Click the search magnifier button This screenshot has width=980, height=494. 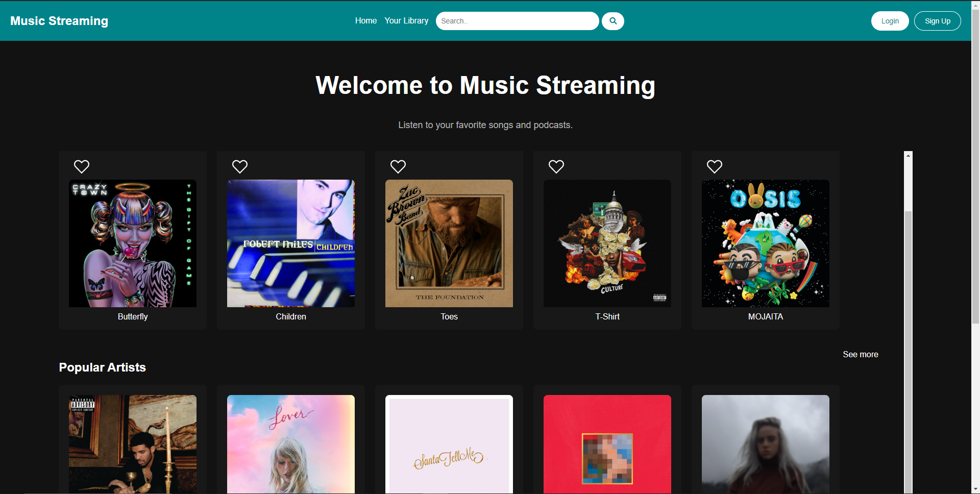pyautogui.click(x=612, y=21)
